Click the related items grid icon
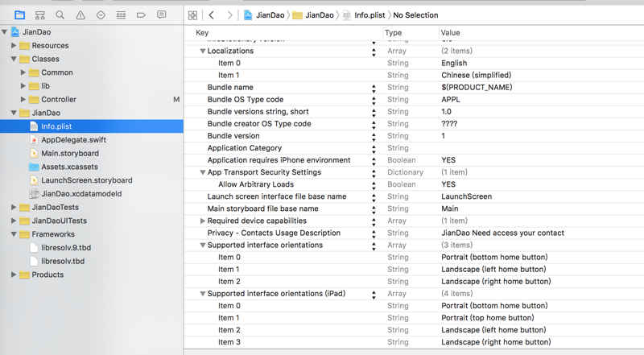This screenshot has width=644, height=355. click(x=192, y=15)
